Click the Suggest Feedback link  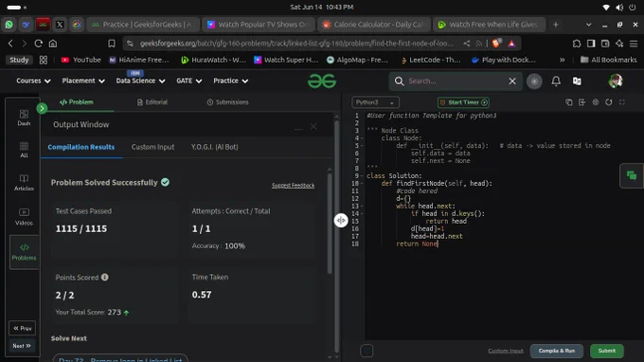(x=293, y=186)
